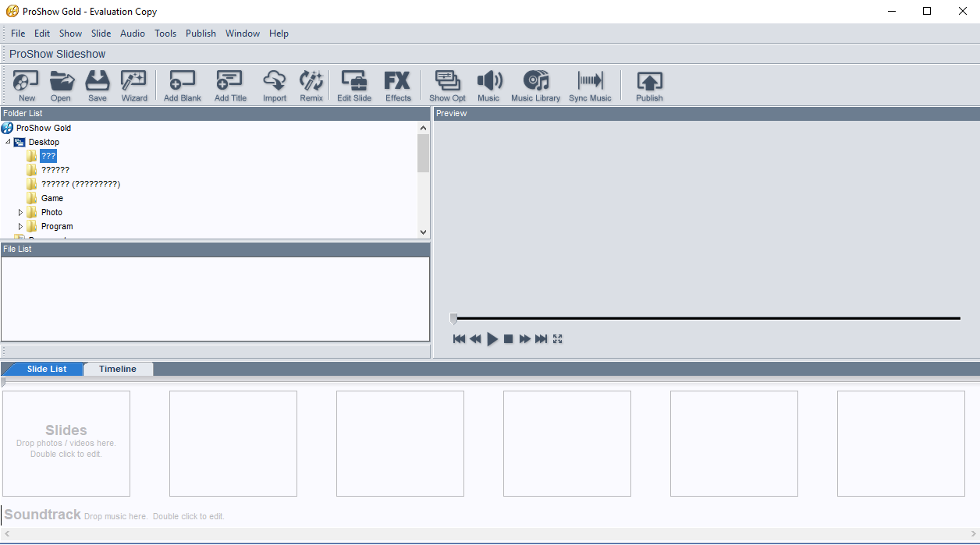Expand the Program folder node
The height and width of the screenshot is (545, 980).
20,226
